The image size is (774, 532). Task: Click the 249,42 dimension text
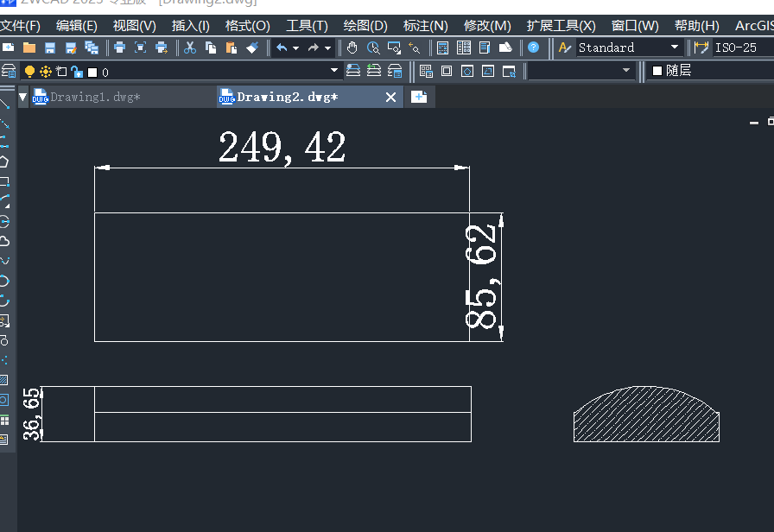pos(282,148)
